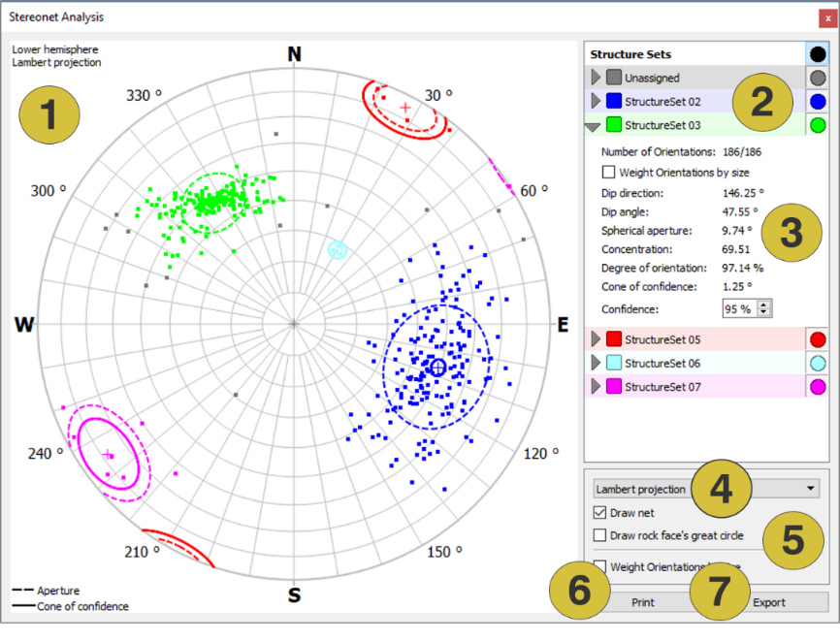Expand the Unassigned structure set
This screenshot has width=840, height=641.
(x=596, y=78)
